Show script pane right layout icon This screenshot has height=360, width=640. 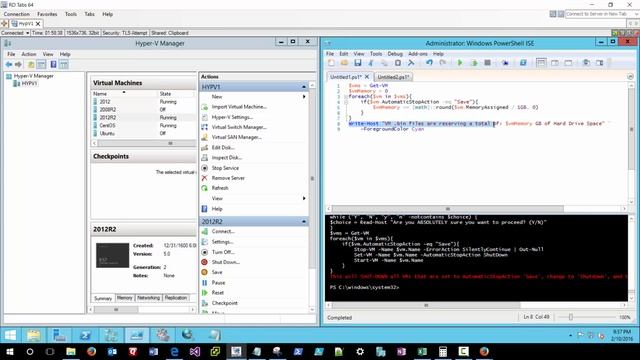click(x=555, y=63)
